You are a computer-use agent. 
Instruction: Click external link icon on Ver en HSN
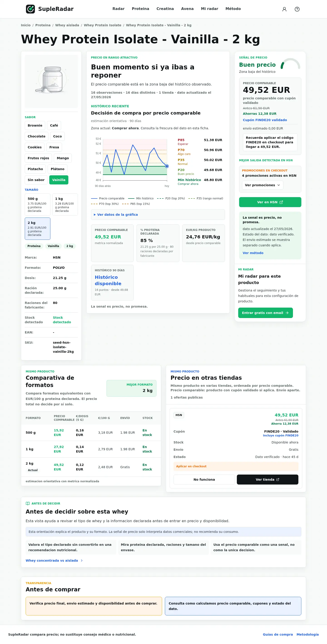pyautogui.click(x=281, y=202)
